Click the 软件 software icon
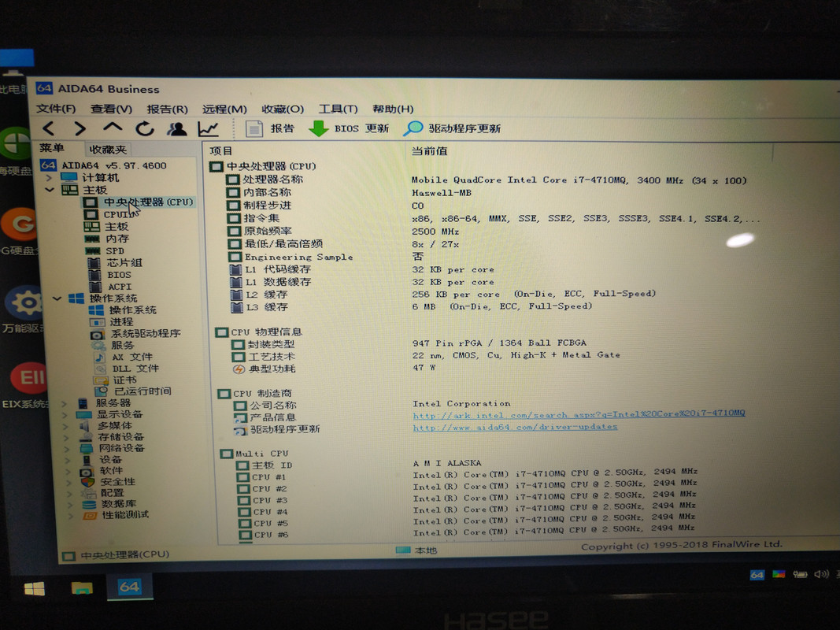 click(x=87, y=471)
